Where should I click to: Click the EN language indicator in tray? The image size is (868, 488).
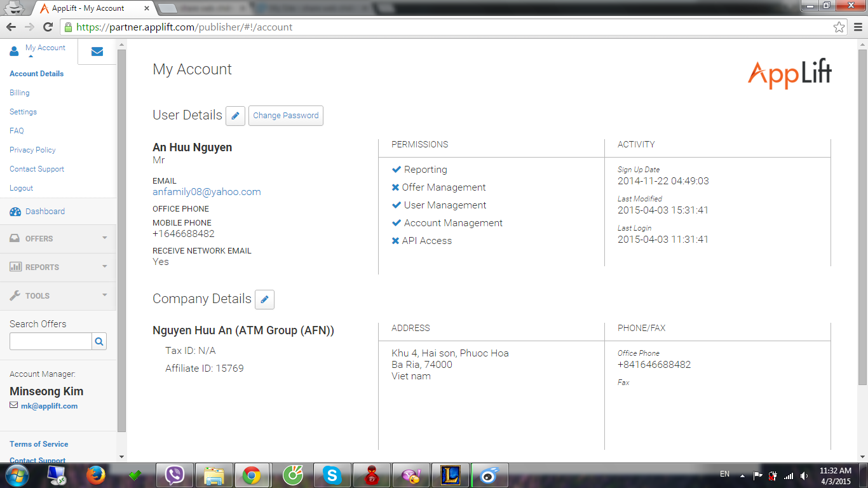pos(724,474)
